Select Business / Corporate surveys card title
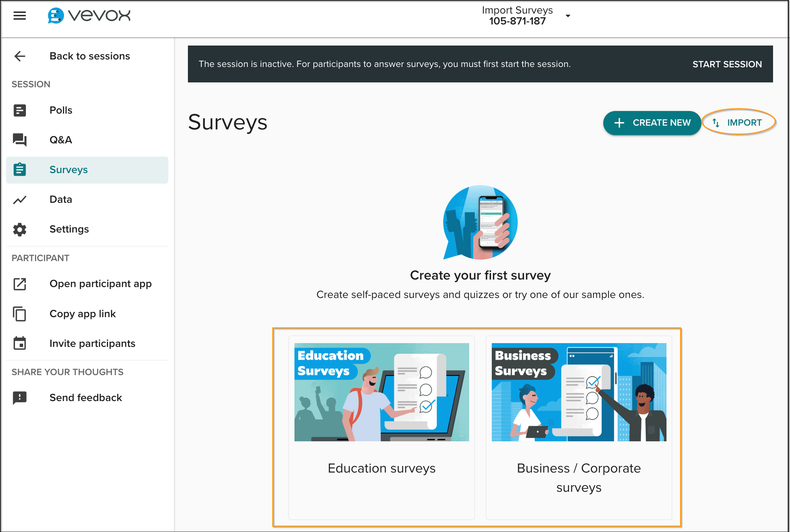790x532 pixels. coord(579,478)
